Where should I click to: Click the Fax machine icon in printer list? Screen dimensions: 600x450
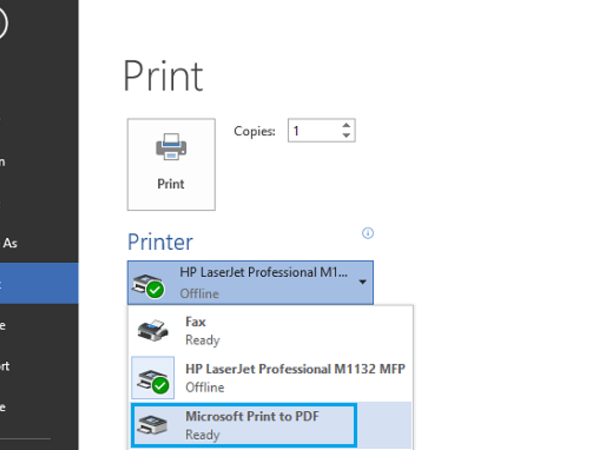click(153, 329)
